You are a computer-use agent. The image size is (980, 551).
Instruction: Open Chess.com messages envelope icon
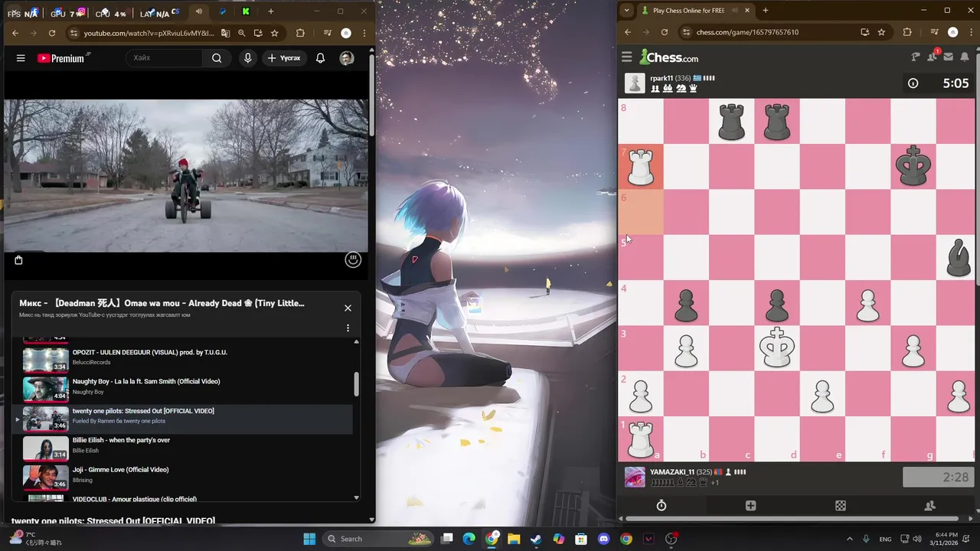948,57
